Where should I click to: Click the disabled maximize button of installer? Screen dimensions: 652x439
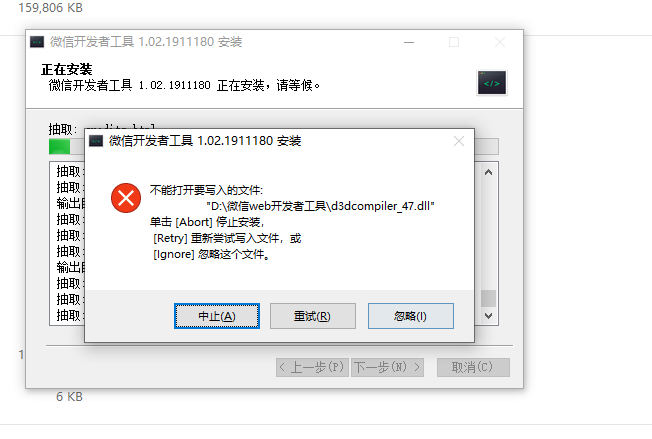point(454,42)
